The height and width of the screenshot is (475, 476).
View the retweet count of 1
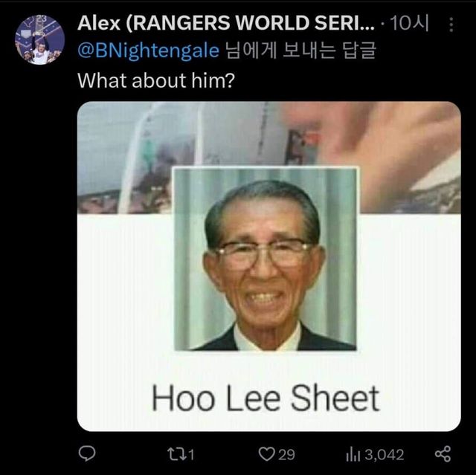(190, 455)
